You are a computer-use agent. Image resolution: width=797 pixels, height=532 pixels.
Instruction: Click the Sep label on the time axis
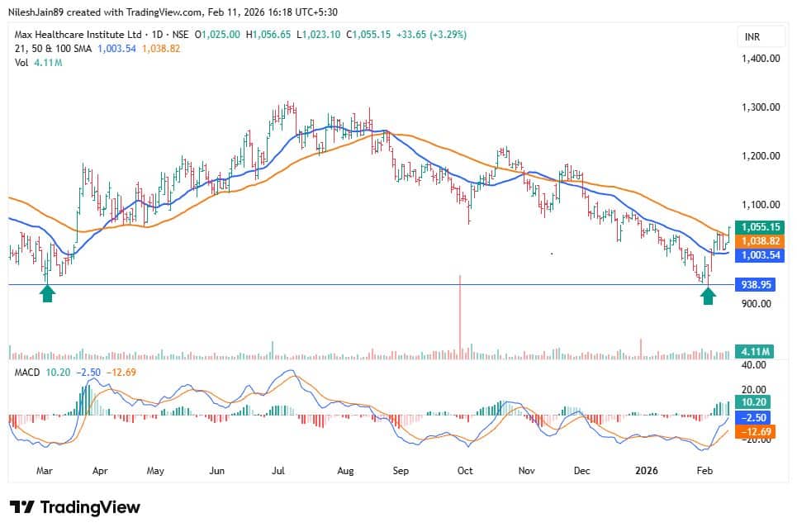click(401, 471)
